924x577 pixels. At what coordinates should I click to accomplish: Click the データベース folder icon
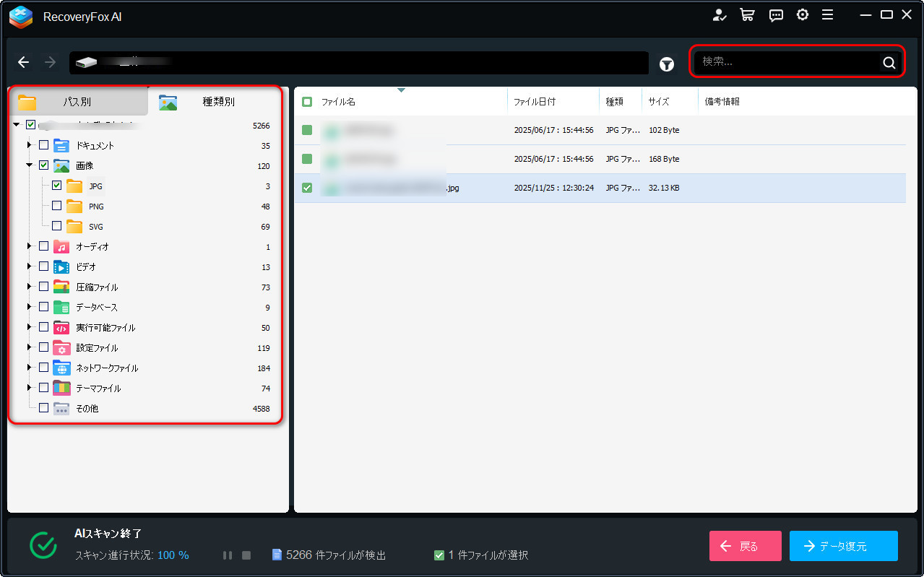tap(61, 307)
